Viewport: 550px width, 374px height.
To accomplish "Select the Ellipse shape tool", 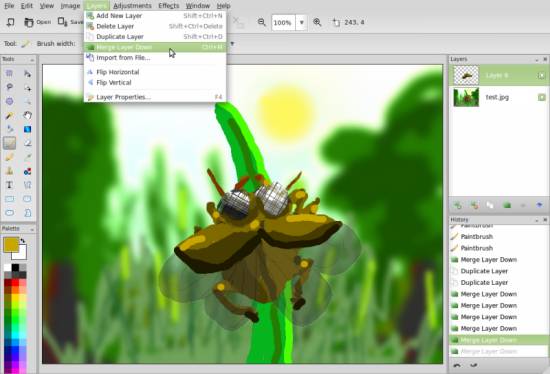I will [9, 213].
